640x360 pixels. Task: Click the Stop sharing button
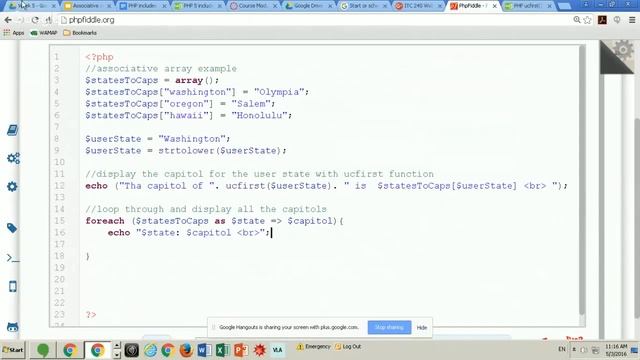click(x=389, y=327)
